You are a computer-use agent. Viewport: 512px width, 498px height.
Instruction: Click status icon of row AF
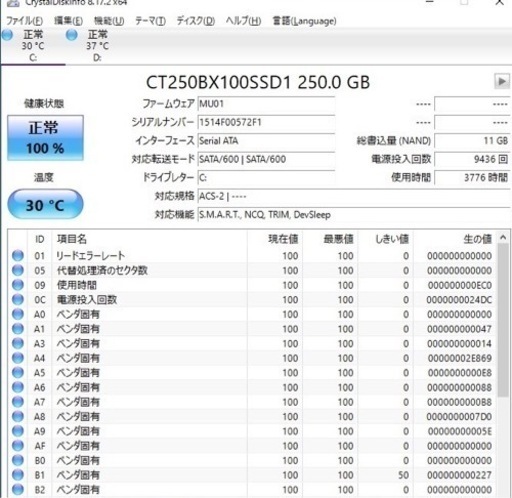point(18,446)
